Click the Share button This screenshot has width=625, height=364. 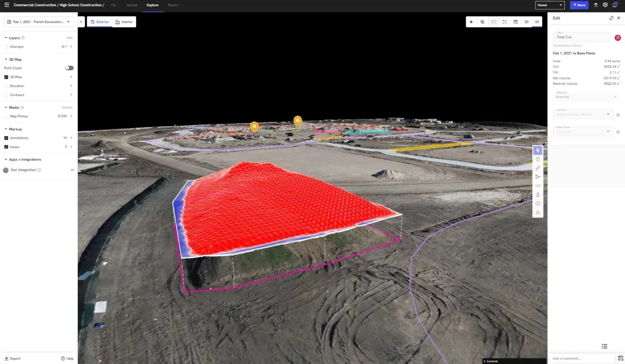pyautogui.click(x=579, y=5)
